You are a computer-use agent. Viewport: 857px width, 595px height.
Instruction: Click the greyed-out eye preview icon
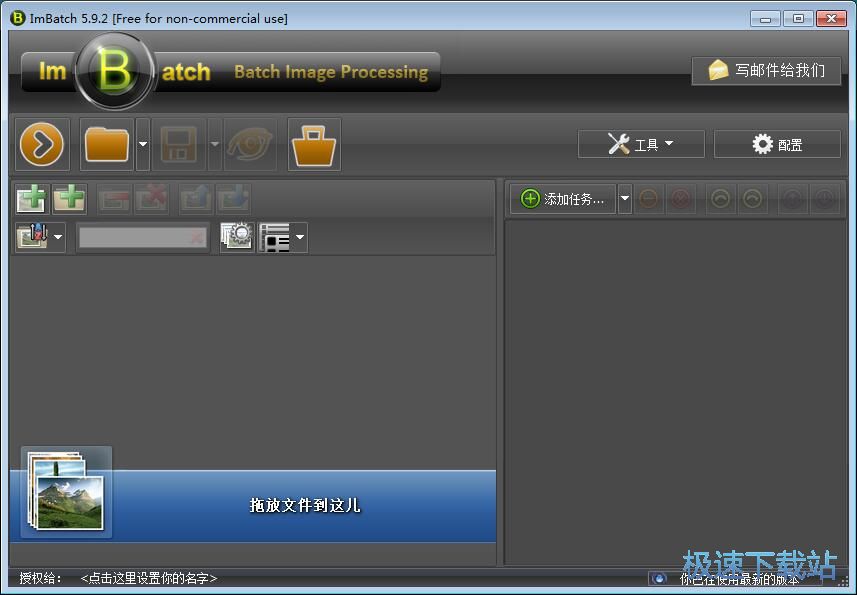(x=250, y=144)
